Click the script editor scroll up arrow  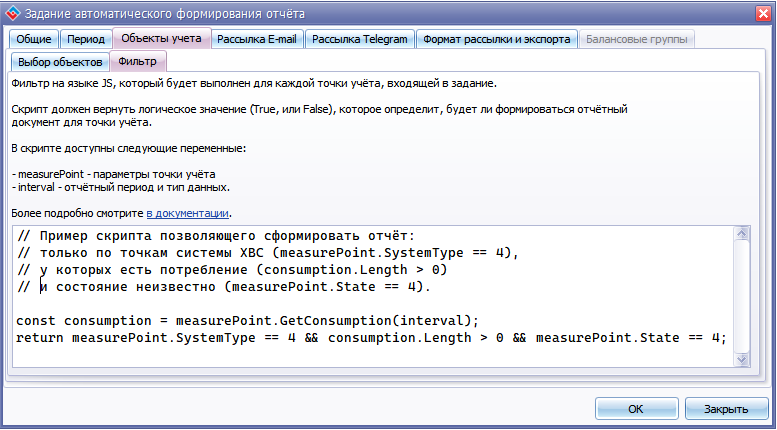[742, 234]
